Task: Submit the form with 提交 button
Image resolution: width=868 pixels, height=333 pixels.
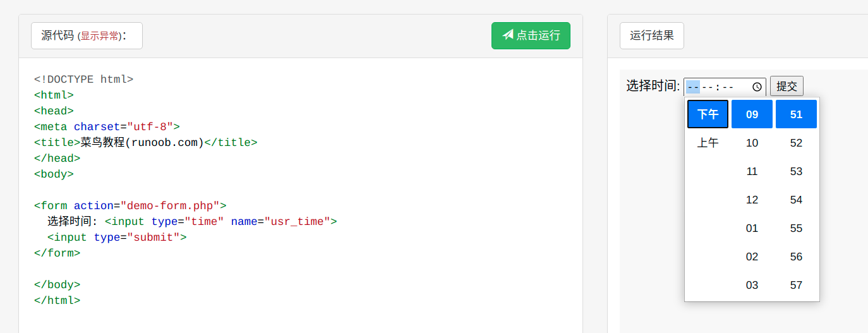Action: point(787,86)
